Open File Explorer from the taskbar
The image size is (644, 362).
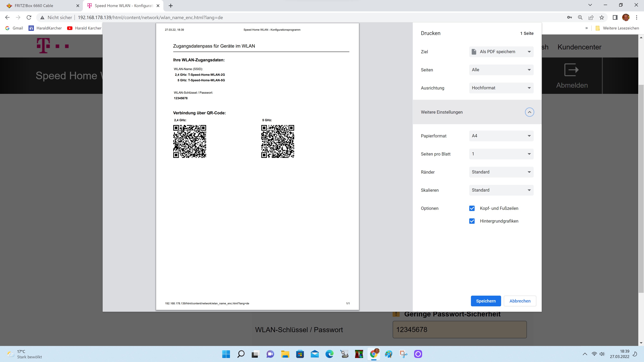pos(285,354)
